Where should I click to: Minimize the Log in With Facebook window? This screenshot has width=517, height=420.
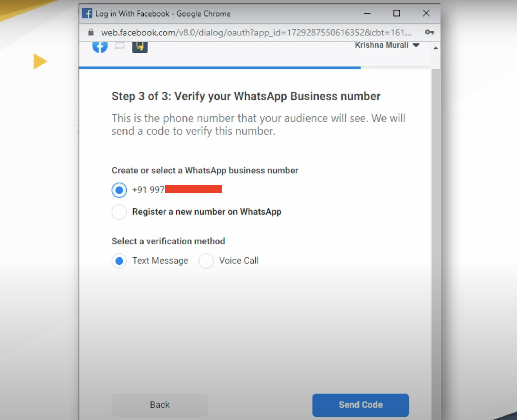367,13
